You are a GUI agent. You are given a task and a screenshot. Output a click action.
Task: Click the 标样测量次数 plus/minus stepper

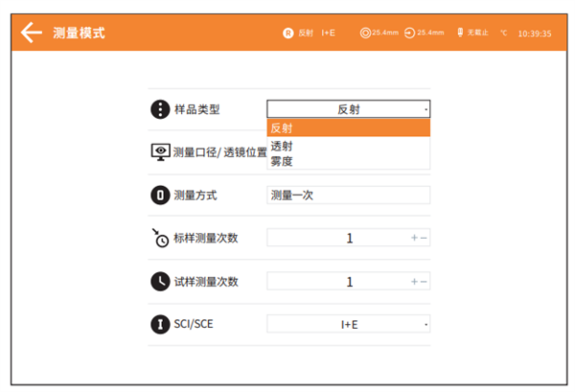419,238
